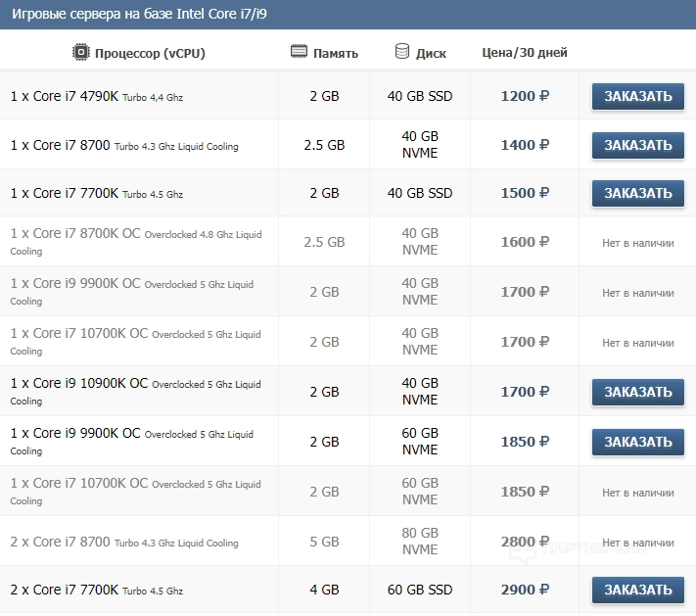The height and width of the screenshot is (616, 696).
Task: Click the disk stack icon in header
Action: (x=402, y=51)
